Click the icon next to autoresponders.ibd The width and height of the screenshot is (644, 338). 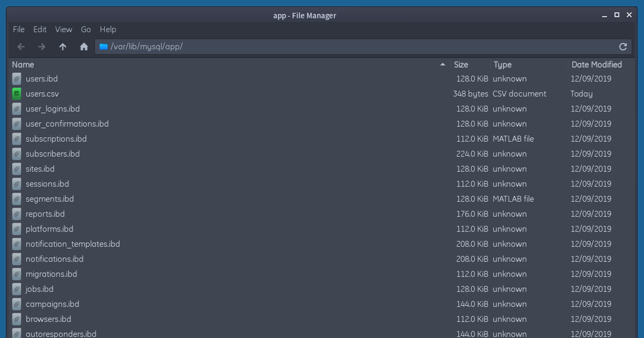click(x=16, y=333)
